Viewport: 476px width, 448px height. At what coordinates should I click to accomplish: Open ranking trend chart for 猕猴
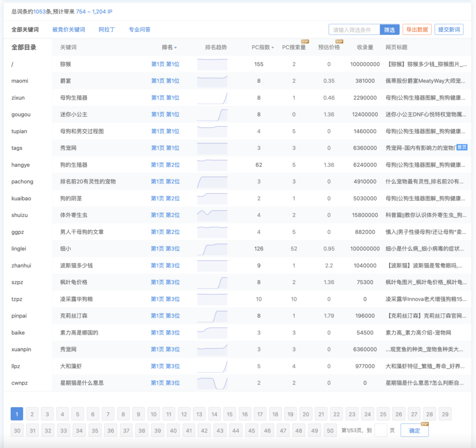212,64
